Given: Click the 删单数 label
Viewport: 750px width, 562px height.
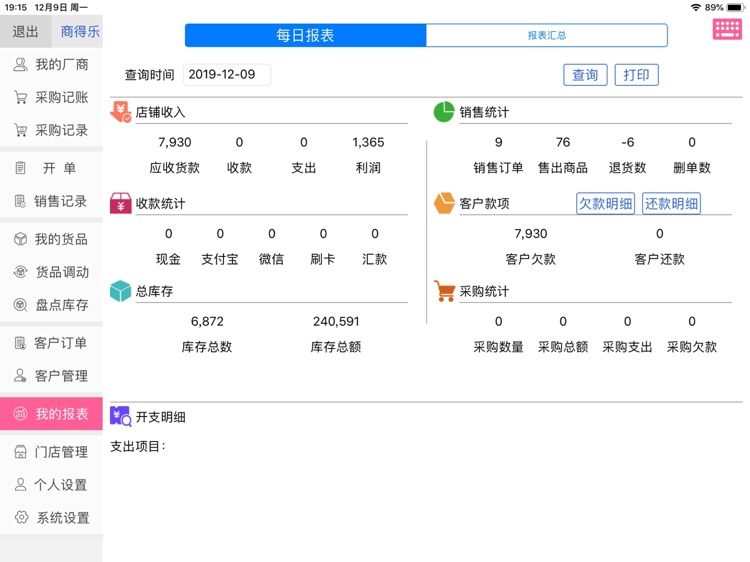Looking at the screenshot, I should click(692, 167).
